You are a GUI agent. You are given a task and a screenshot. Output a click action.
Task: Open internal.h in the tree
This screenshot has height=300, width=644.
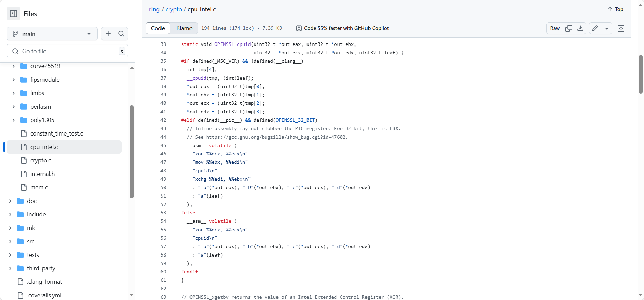click(x=42, y=174)
